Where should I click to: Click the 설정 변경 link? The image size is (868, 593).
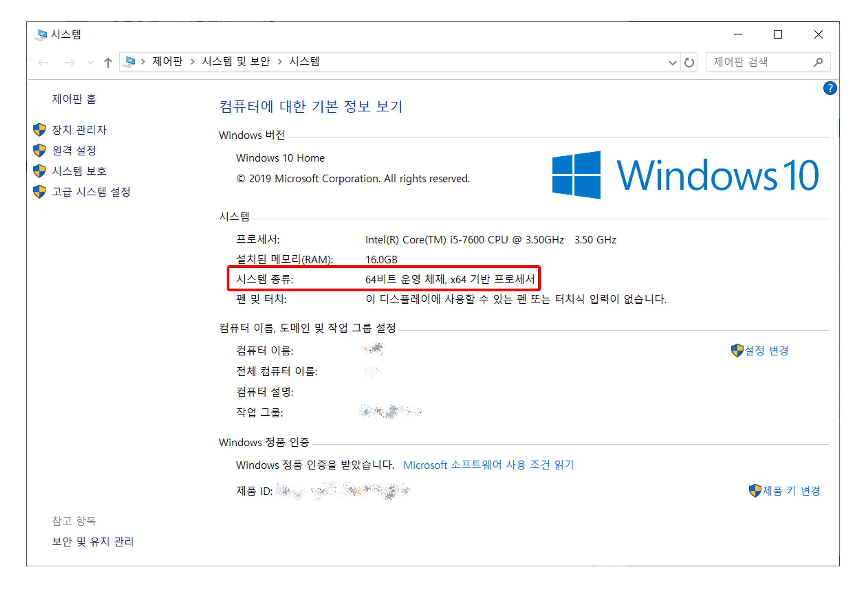tap(766, 350)
